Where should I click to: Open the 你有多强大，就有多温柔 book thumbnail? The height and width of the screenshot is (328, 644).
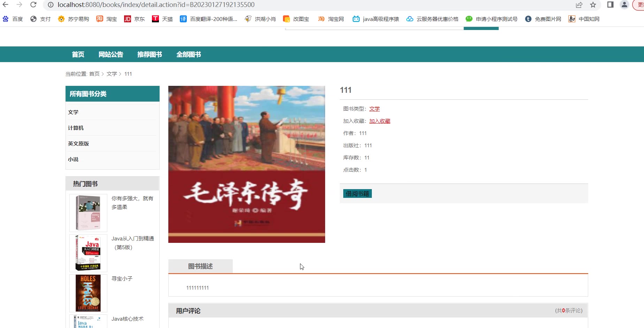88,213
